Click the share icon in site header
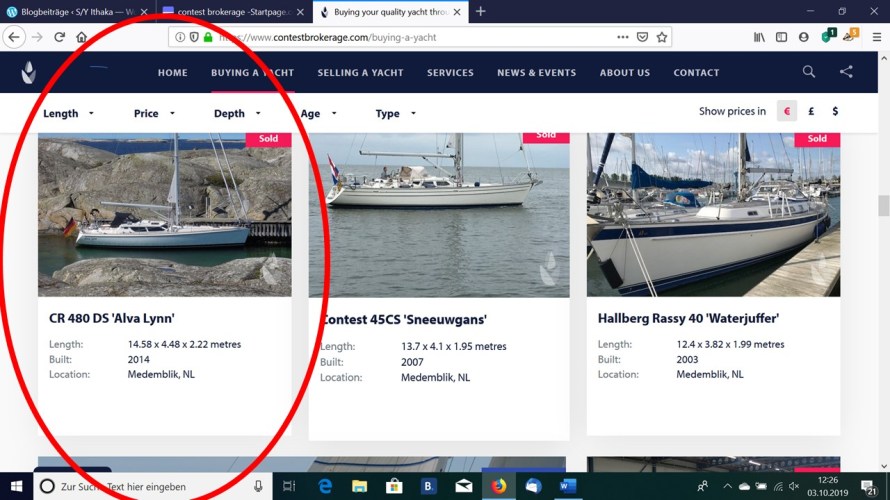This screenshot has width=890, height=500. (x=846, y=72)
